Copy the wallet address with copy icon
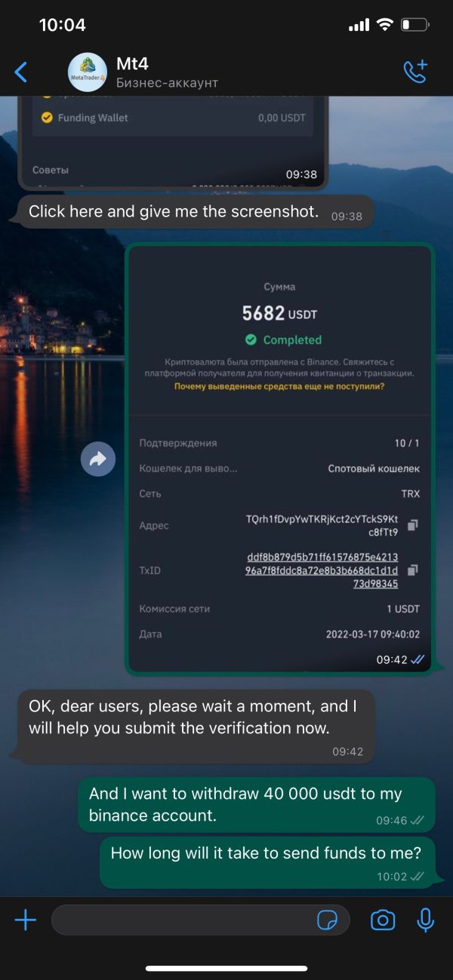The image size is (453, 980). (413, 524)
